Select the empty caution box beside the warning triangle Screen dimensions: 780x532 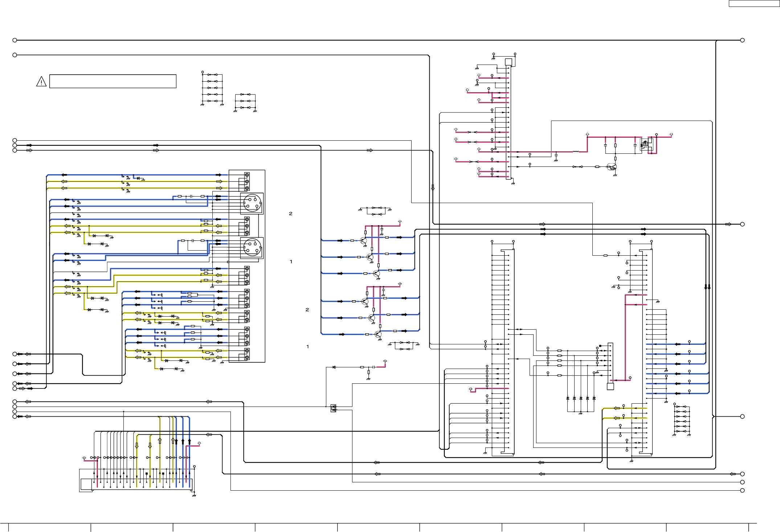tap(113, 81)
